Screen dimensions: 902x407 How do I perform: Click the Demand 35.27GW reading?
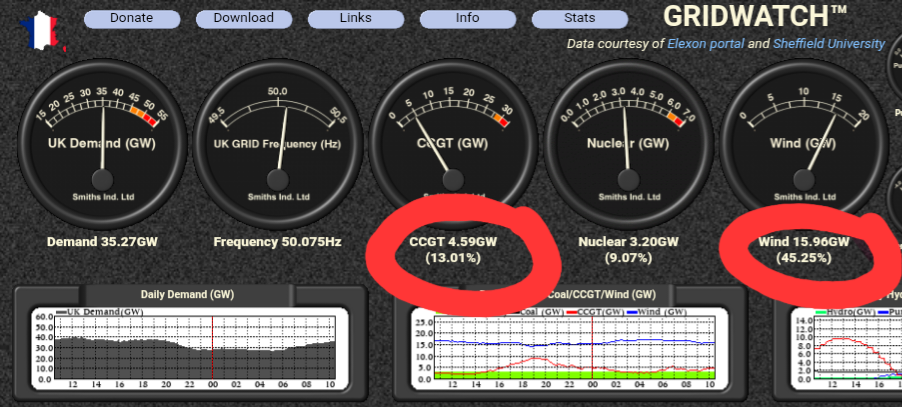(x=102, y=242)
